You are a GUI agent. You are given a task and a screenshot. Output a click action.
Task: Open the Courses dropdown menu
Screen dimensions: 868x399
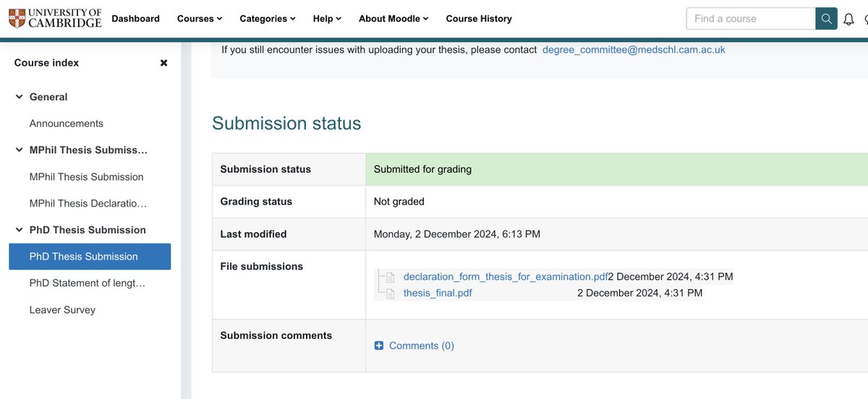pos(200,19)
